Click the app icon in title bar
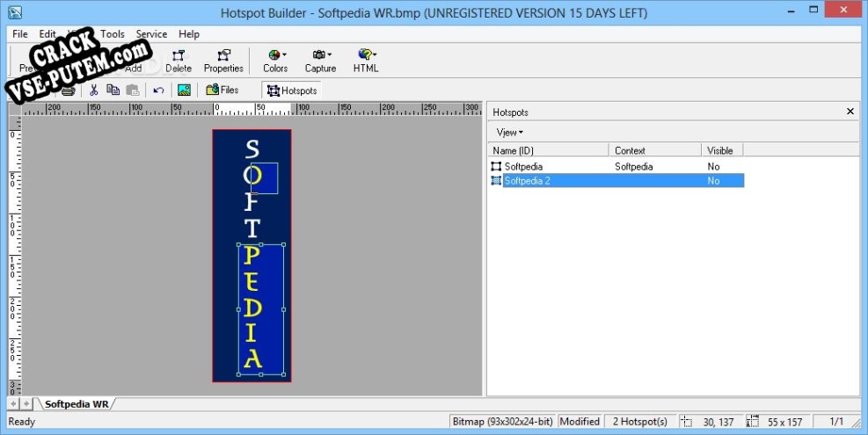This screenshot has height=435, width=868. tap(15, 12)
